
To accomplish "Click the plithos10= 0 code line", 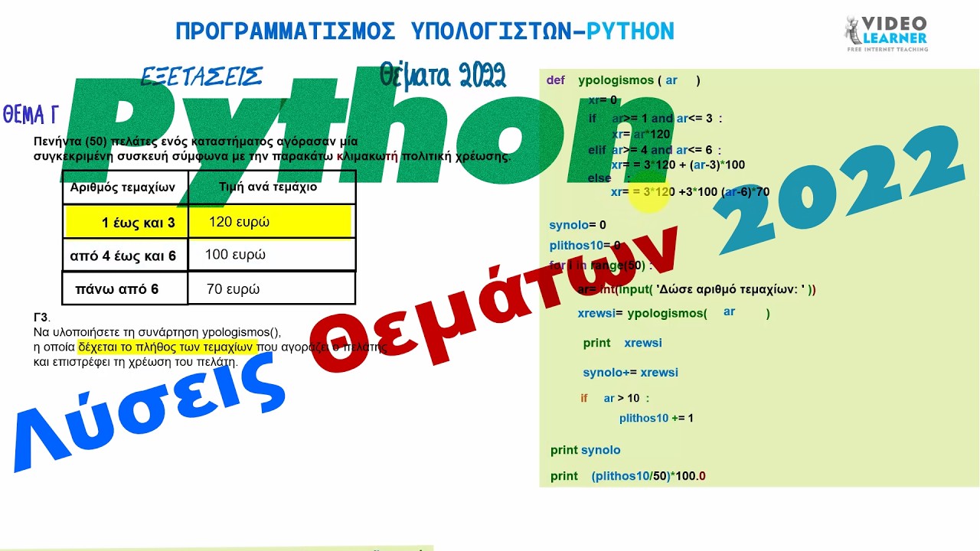I will coord(585,246).
